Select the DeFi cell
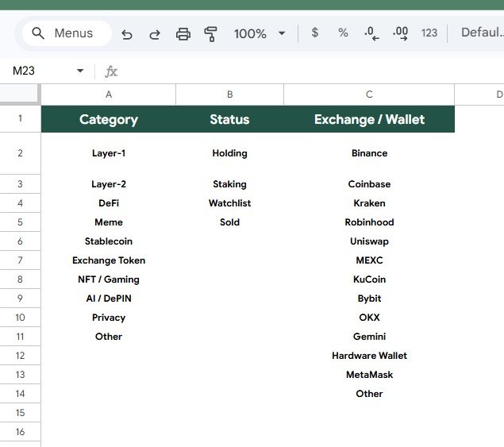This screenshot has height=447, width=504. [109, 203]
